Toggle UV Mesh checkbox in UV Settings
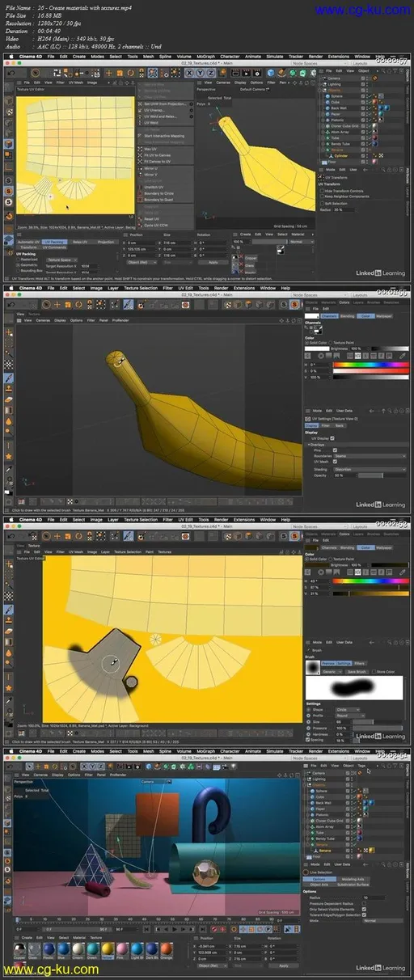Image resolution: width=414 pixels, height=980 pixels. click(x=335, y=462)
